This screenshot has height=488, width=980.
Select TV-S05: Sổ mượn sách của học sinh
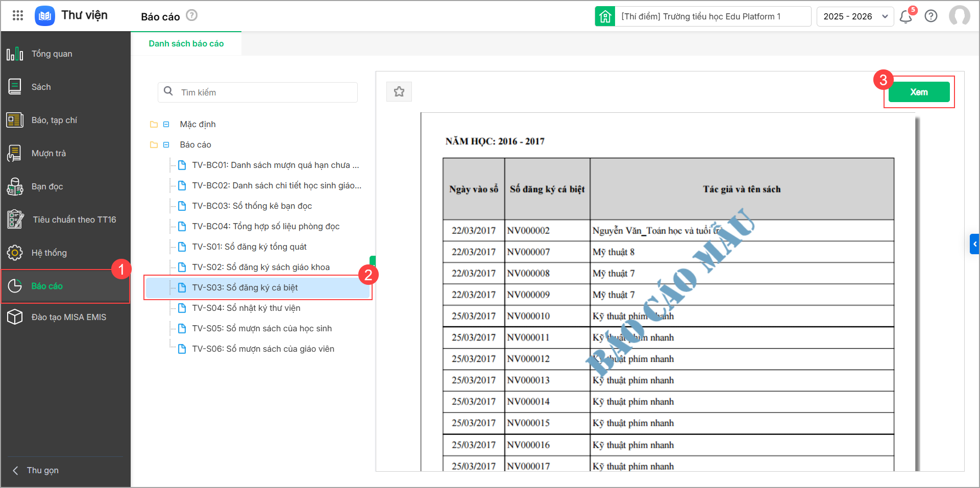pos(262,328)
